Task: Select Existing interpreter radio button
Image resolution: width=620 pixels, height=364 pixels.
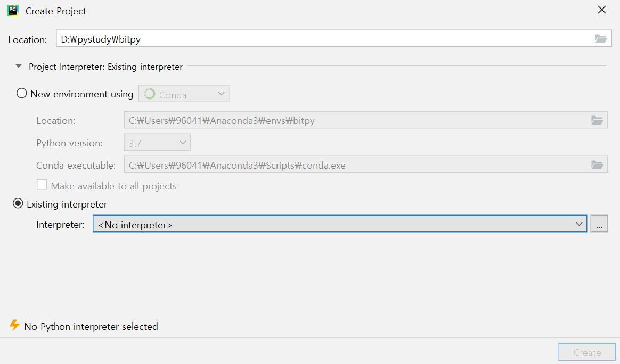Action: coord(18,203)
